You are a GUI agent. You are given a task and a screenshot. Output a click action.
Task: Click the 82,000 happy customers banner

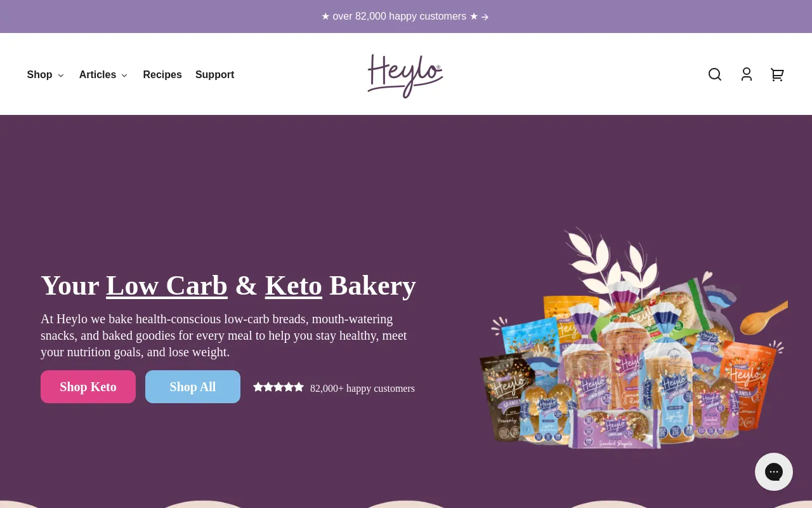pos(405,17)
